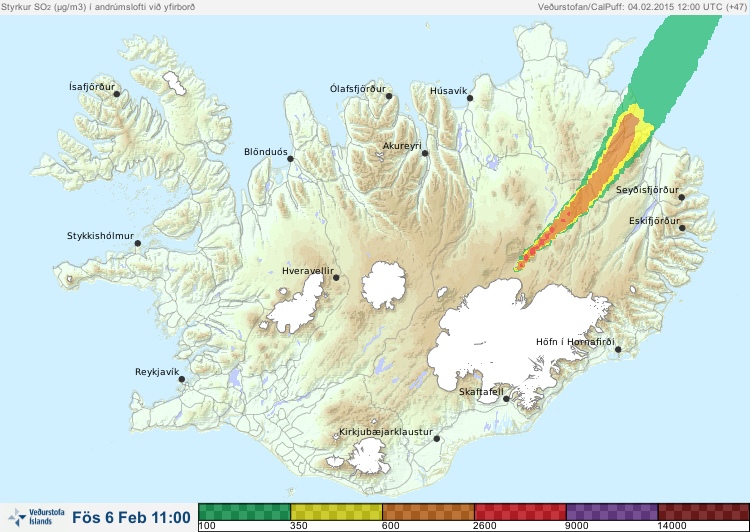The image size is (750, 532).
Task: Click the 'Höfn í Hornafirði' label
Action: [575, 342]
